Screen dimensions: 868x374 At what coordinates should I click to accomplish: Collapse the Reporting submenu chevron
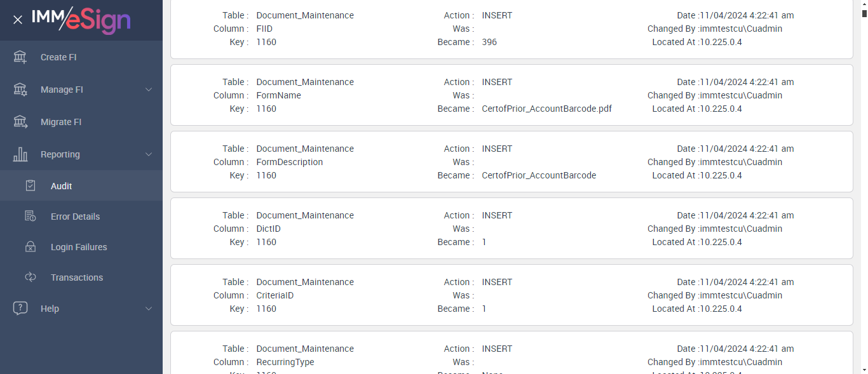[x=149, y=154]
